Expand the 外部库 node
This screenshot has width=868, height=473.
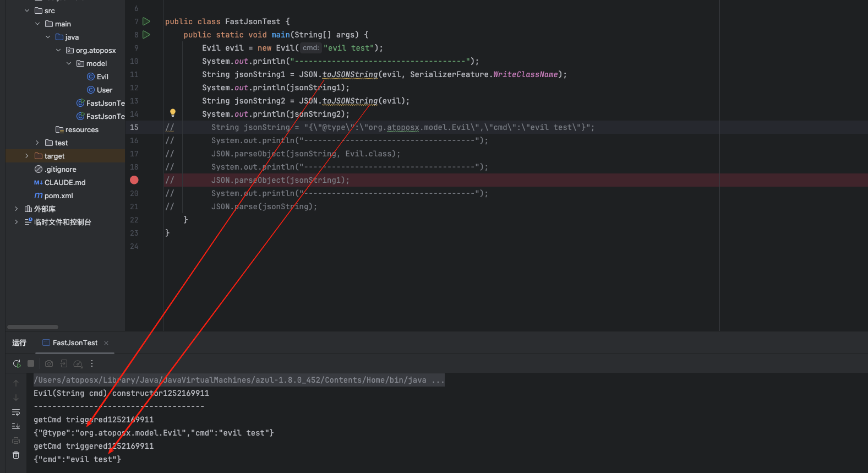coord(16,209)
